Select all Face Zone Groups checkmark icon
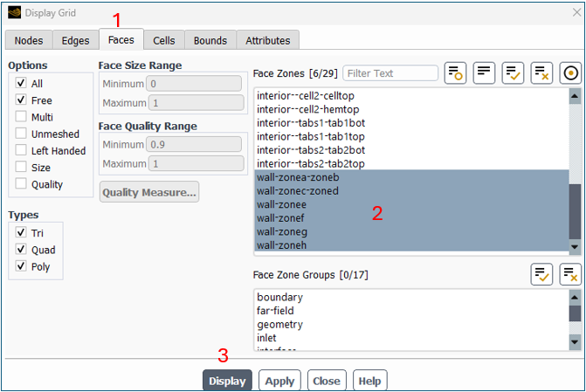Screen dimensions: 586x392 coord(542,274)
